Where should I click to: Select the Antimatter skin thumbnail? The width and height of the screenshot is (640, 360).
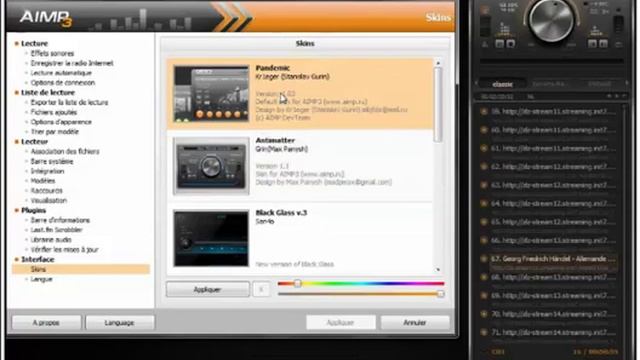pos(211,166)
